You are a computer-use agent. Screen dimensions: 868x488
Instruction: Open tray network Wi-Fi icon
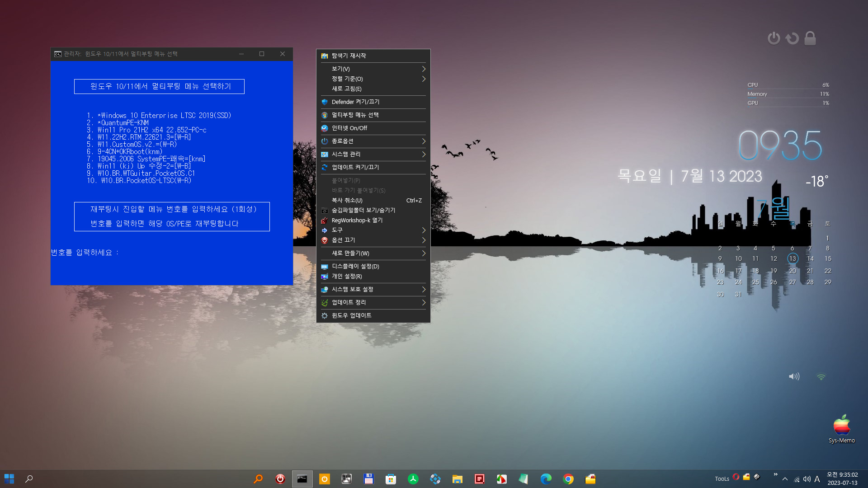(x=797, y=479)
